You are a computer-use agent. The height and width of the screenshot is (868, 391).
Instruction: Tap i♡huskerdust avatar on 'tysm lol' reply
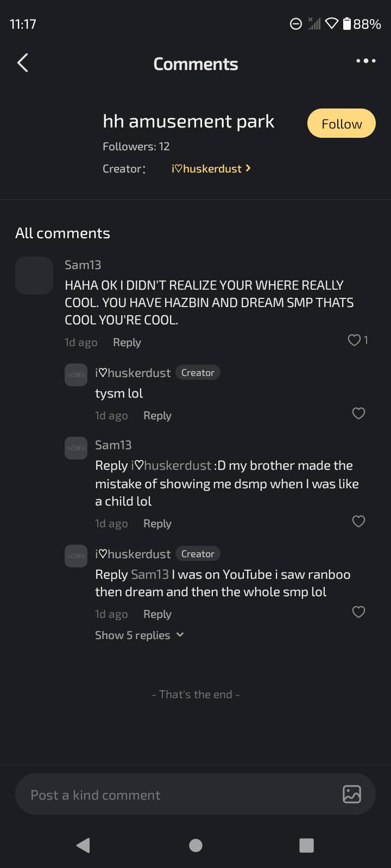(76, 375)
